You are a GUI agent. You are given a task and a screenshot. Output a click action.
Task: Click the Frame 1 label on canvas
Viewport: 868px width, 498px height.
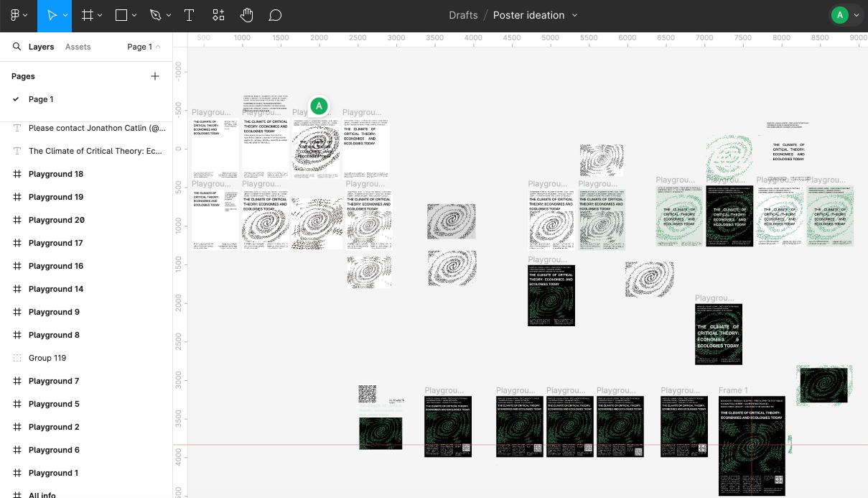click(733, 391)
